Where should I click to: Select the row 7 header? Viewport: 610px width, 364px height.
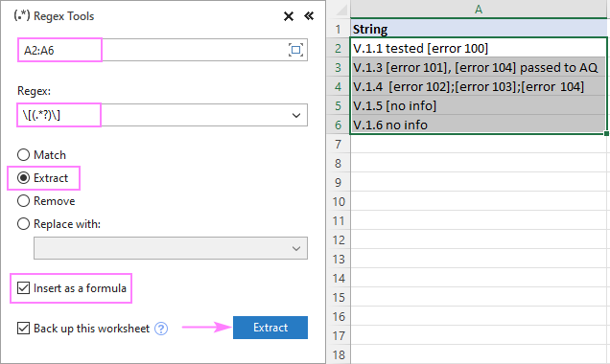339,144
